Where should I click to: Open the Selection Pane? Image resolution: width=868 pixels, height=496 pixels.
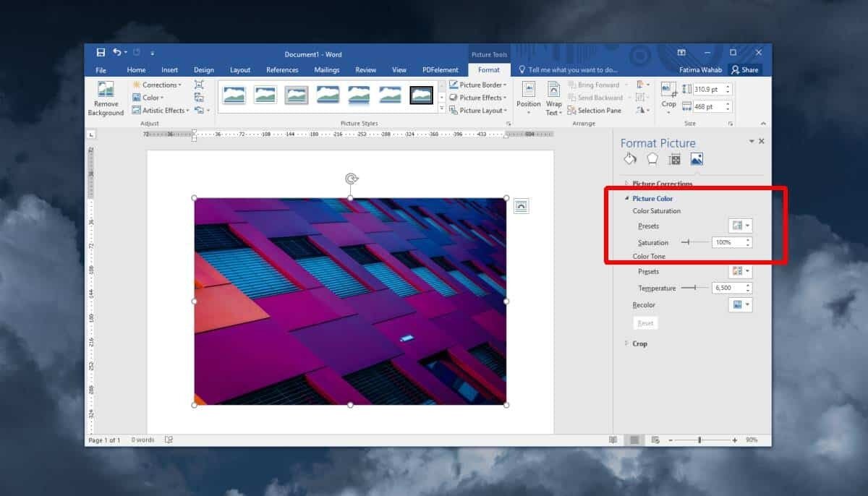click(x=594, y=111)
